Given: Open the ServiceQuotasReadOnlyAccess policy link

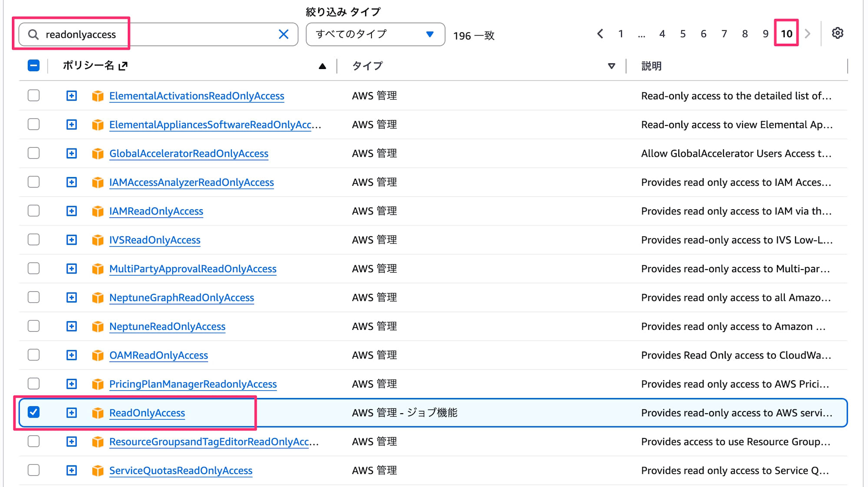Looking at the screenshot, I should (x=181, y=471).
